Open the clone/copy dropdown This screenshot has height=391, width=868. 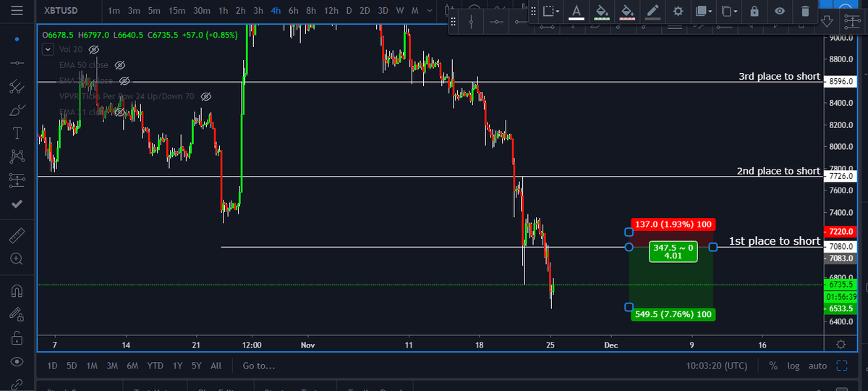click(x=730, y=11)
